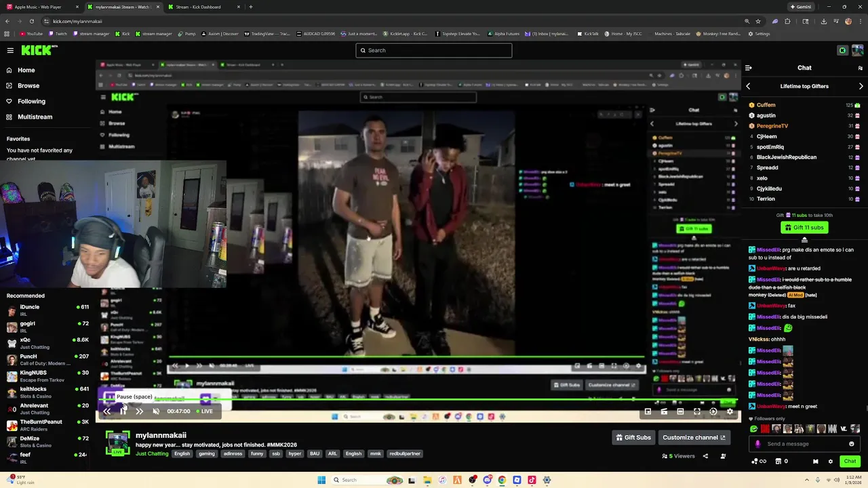The height and width of the screenshot is (488, 868).
Task: Open the TradingView bookmark
Action: 267,33
